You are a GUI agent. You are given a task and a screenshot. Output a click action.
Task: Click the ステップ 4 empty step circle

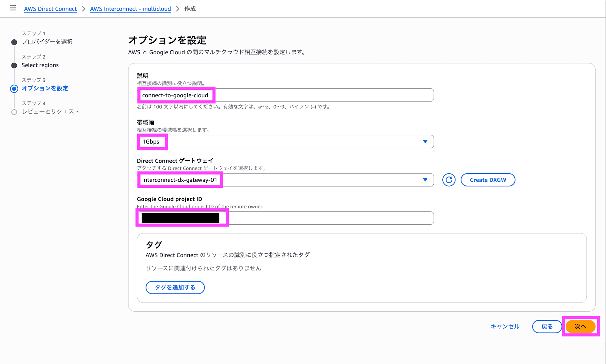tap(14, 112)
